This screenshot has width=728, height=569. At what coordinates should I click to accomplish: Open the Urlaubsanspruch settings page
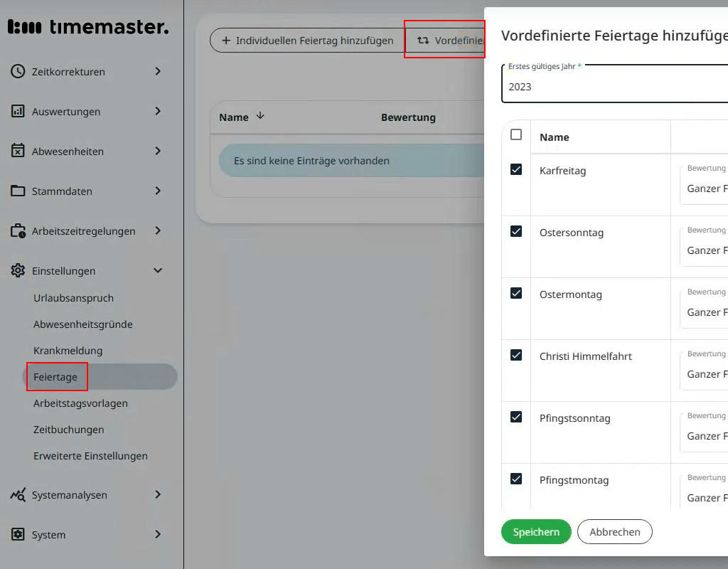73,298
